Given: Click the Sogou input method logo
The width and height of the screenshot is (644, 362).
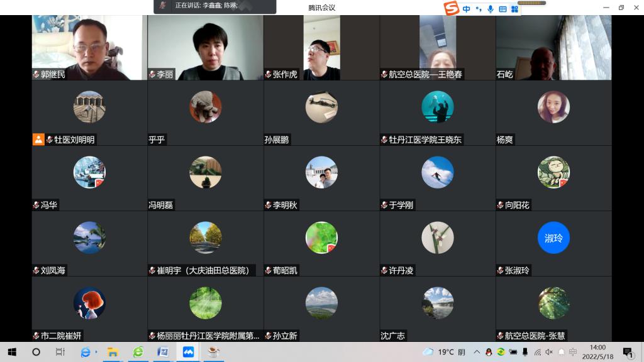Looking at the screenshot, I should [451, 9].
